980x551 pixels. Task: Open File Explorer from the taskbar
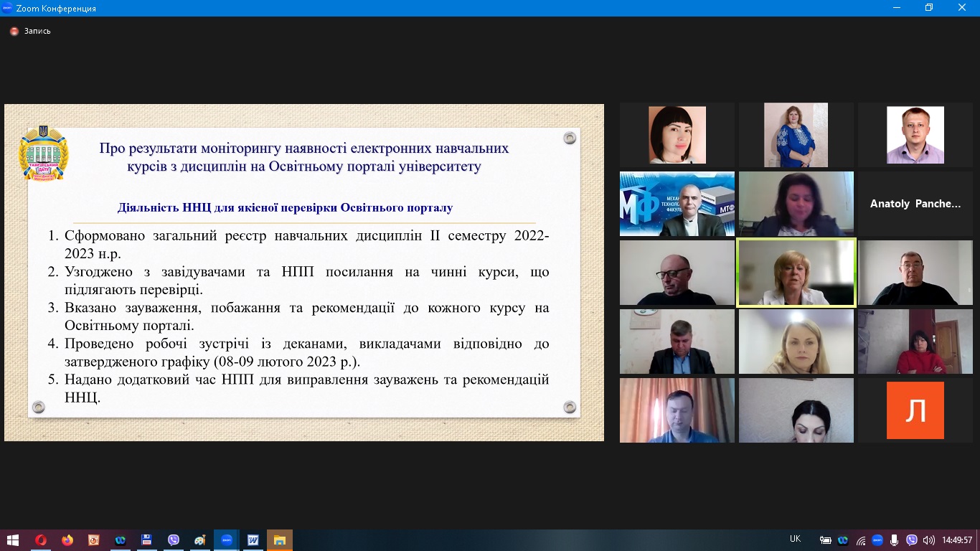point(280,540)
